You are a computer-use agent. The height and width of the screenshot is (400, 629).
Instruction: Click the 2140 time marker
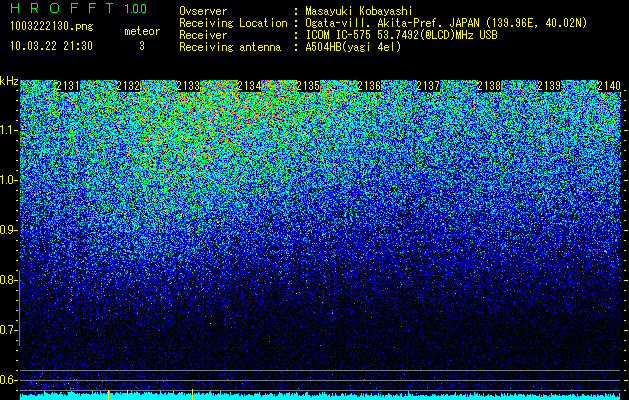(609, 86)
